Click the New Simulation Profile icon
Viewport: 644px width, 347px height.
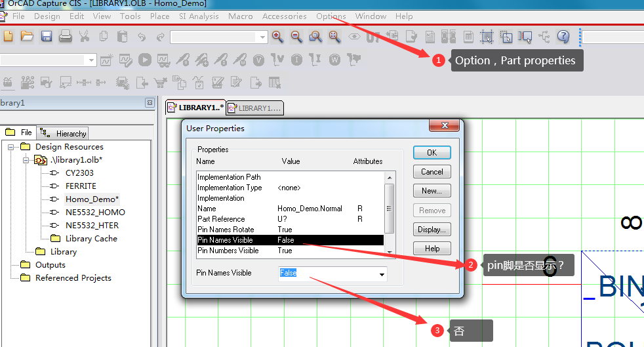[106, 60]
